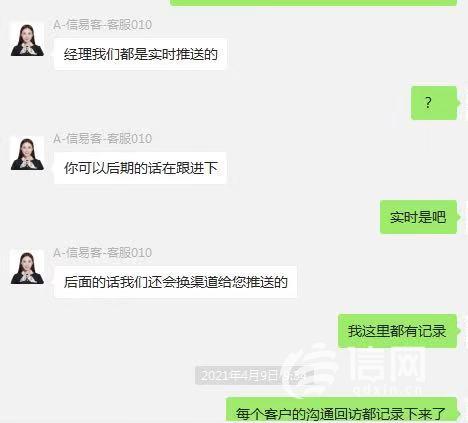This screenshot has height=423, width=468.
Task: Click the swirl logo in the watermark
Action: 312,371
